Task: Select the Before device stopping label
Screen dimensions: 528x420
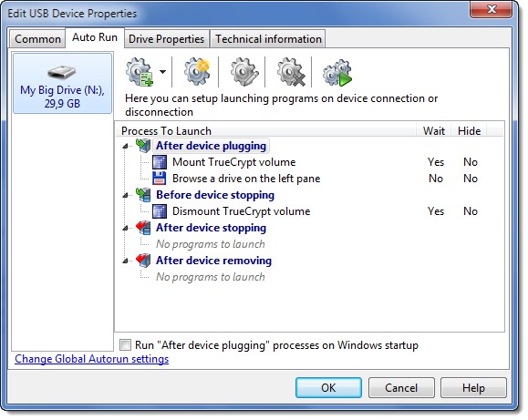Action: click(x=215, y=195)
